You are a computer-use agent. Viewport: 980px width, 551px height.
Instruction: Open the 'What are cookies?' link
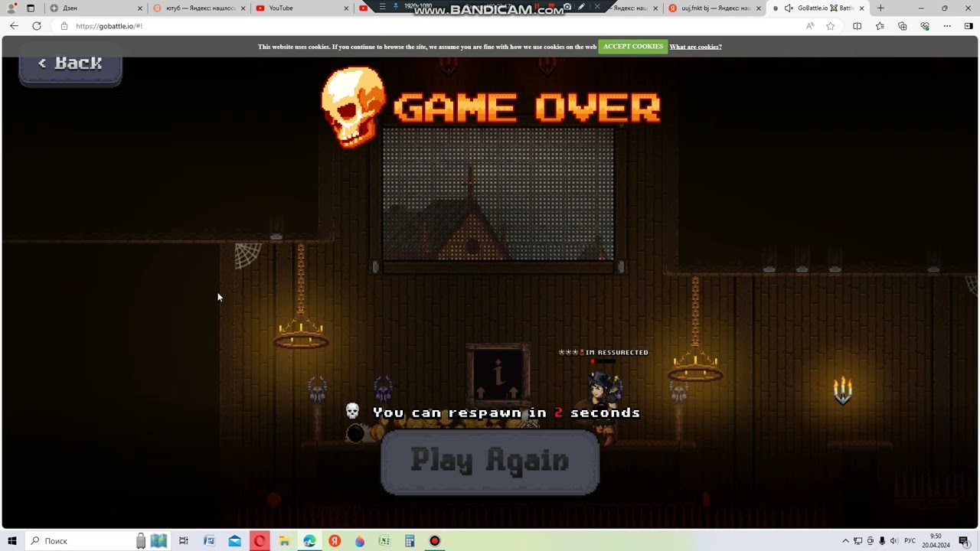tap(695, 47)
